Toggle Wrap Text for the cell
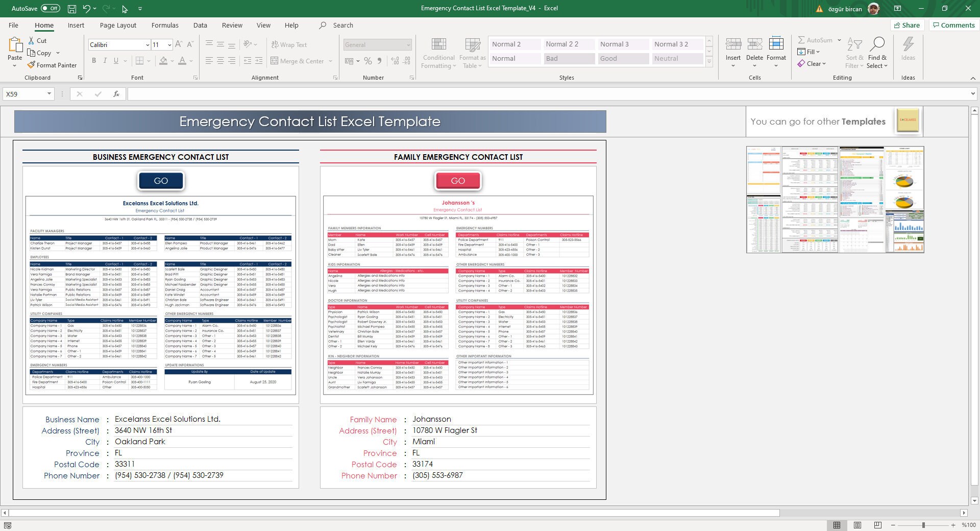The width and height of the screenshot is (980, 531). (x=289, y=44)
